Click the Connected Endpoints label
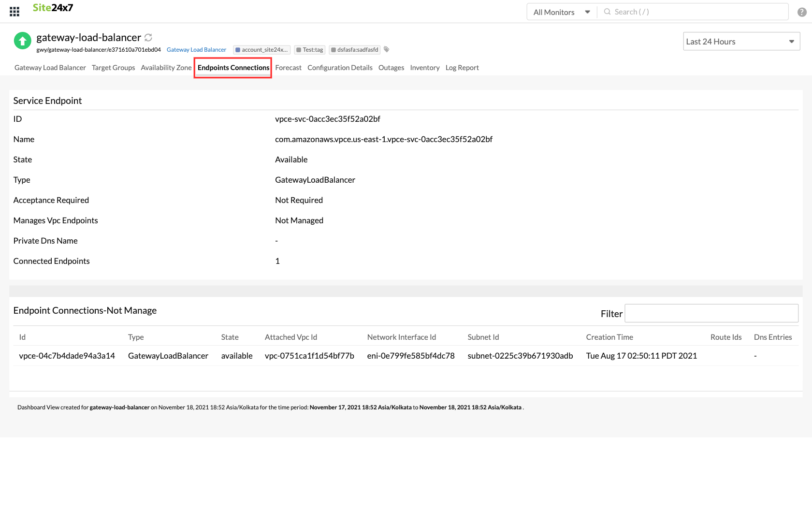The image size is (812, 522). tap(52, 261)
